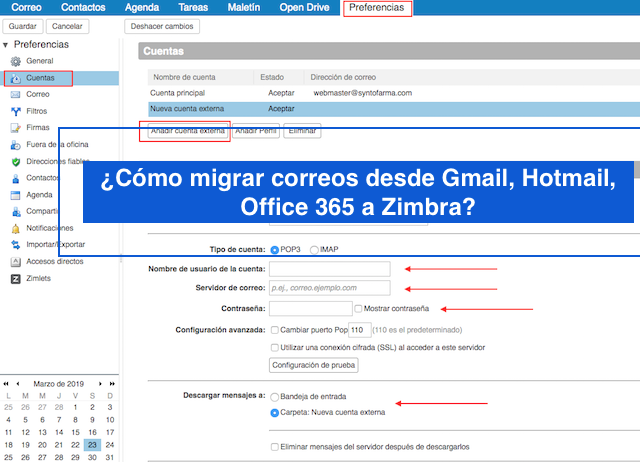
Task: Click the Notificaciones bell icon
Action: pyautogui.click(x=16, y=229)
